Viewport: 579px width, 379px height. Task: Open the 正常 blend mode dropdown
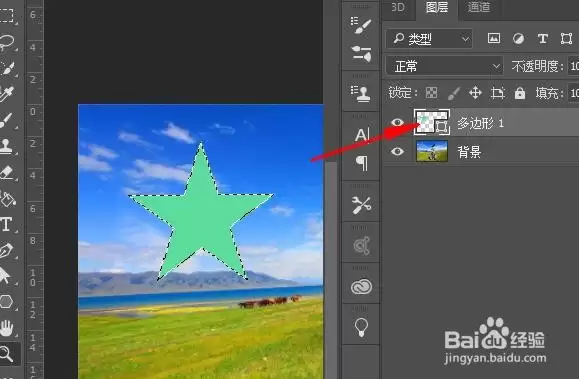(444, 66)
